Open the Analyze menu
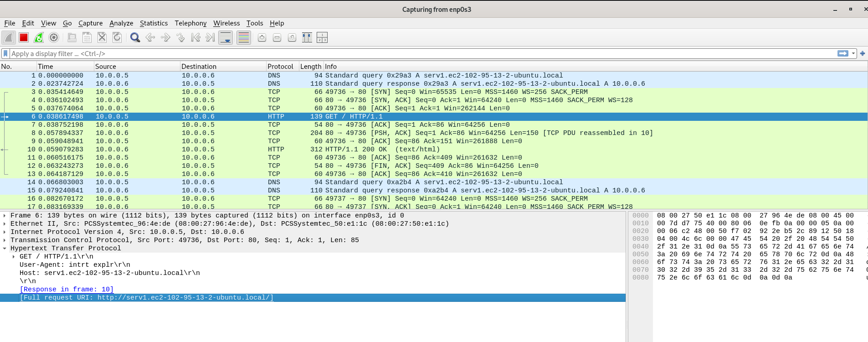The width and height of the screenshot is (868, 342). [121, 23]
